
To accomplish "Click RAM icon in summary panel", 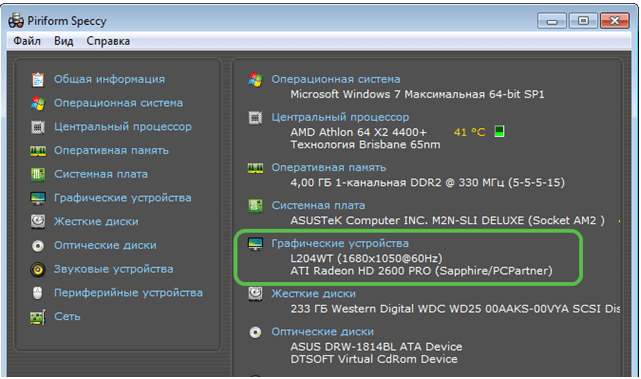I will [x=256, y=168].
